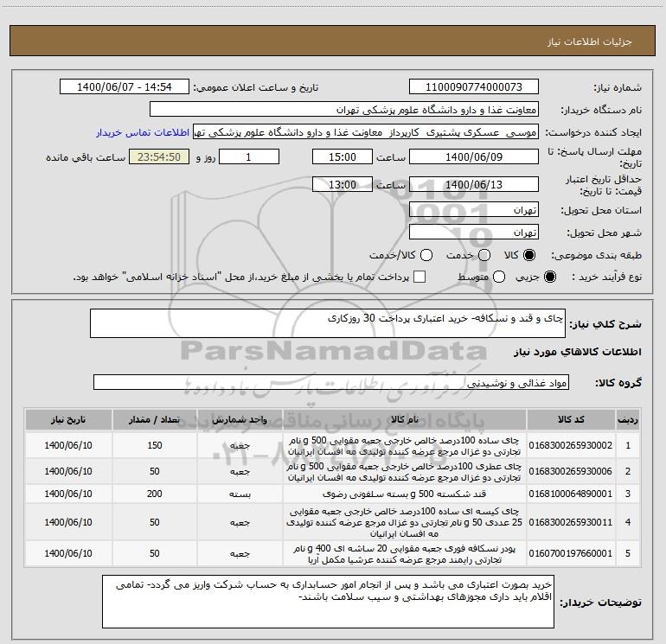Click the buyer notes text area

(328, 602)
